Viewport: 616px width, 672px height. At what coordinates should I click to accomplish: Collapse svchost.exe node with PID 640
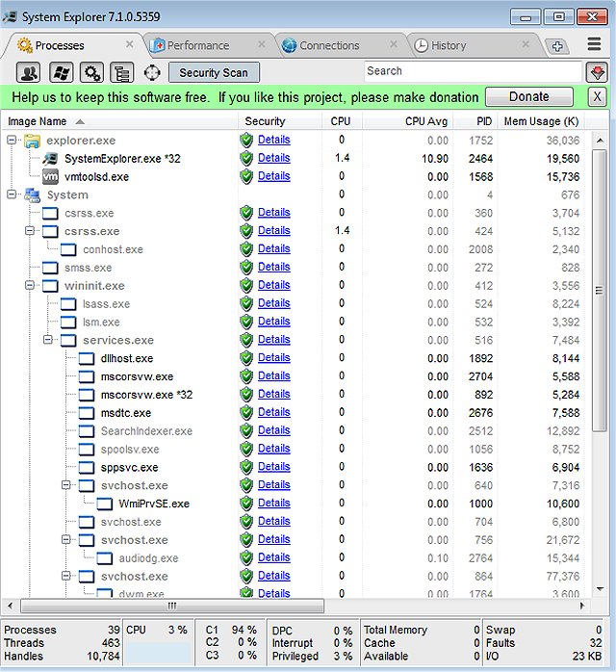66,485
